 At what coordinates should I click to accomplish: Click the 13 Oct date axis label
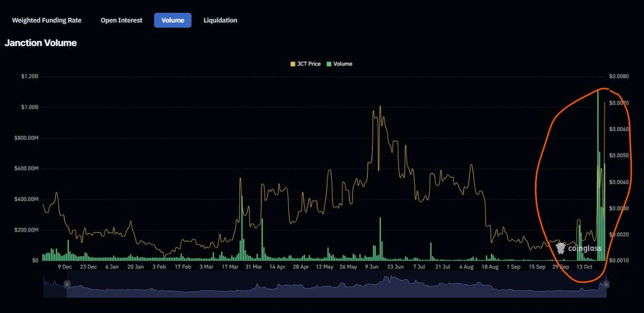pos(584,266)
